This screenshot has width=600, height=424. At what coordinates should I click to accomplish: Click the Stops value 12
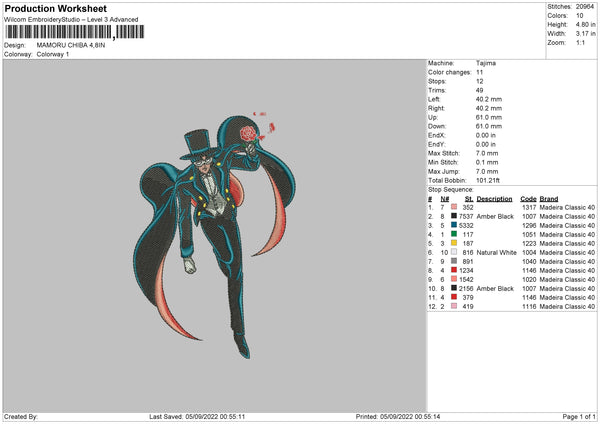[479, 82]
